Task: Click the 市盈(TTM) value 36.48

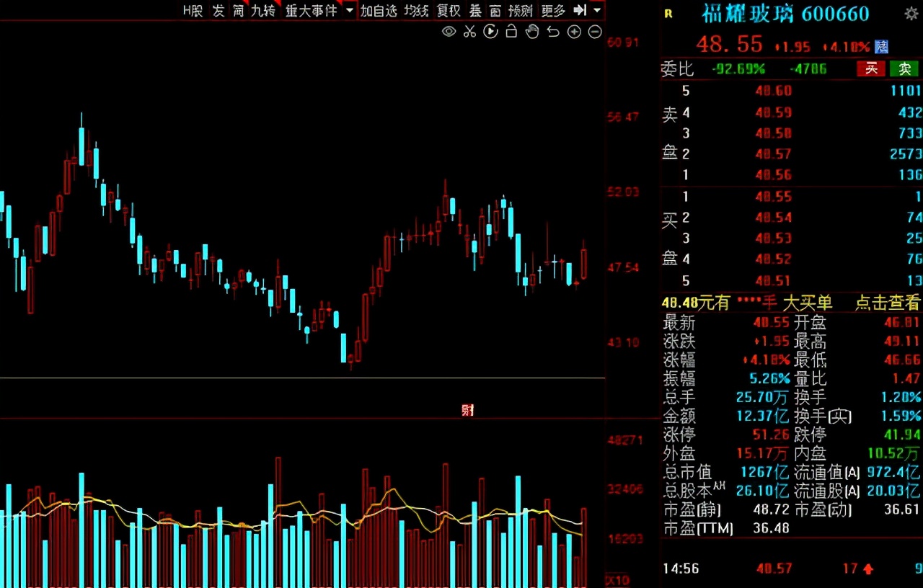Action: [771, 529]
